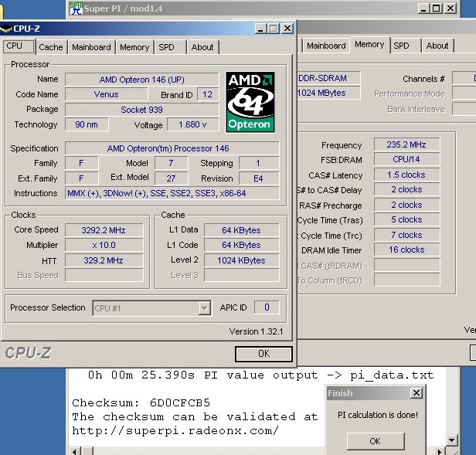Click the CPU-Z title bar icon
Screen dimensions: 476x455
coord(5,29)
